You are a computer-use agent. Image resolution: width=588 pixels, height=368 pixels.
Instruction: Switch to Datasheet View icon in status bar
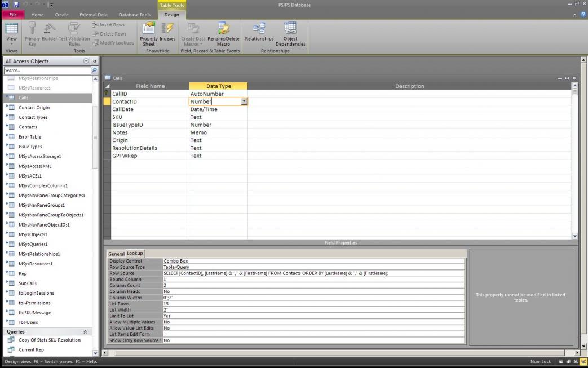(x=561, y=362)
